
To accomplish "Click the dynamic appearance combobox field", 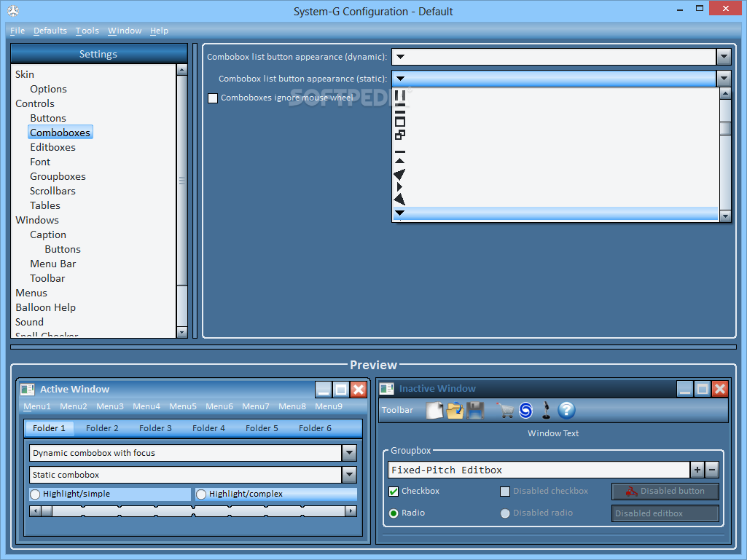I will click(554, 57).
